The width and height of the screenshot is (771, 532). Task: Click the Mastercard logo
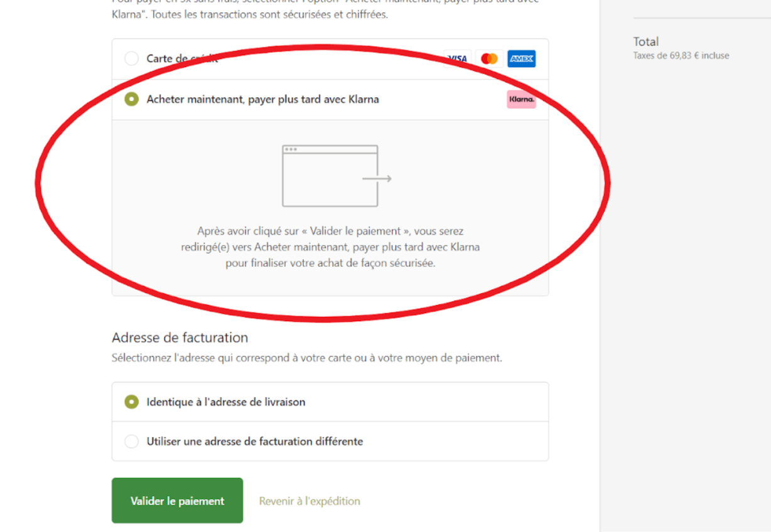pos(489,59)
